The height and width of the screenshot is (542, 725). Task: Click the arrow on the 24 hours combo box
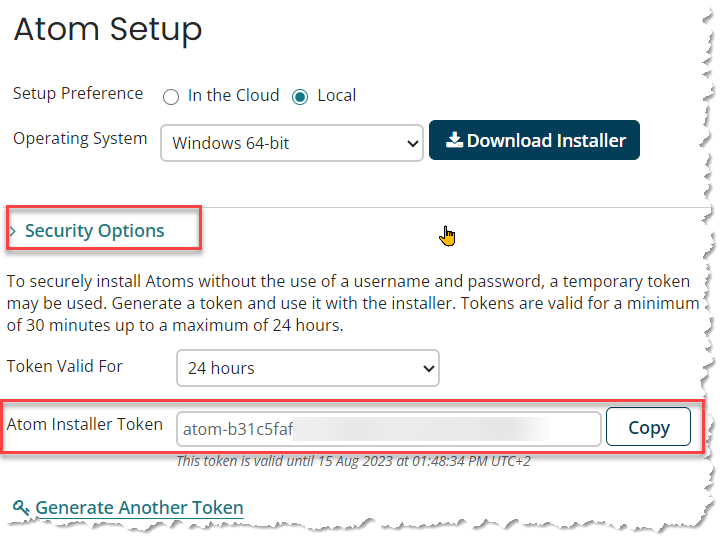(x=429, y=369)
